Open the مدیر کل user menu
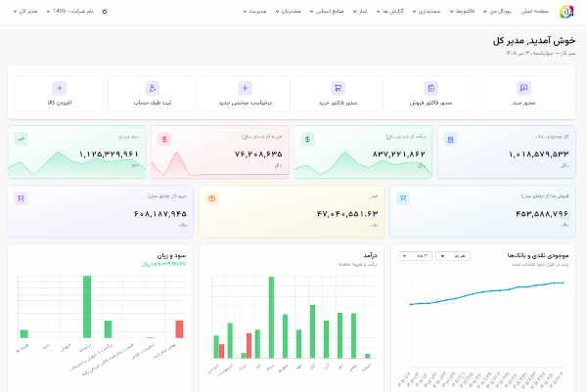This screenshot has width=587, height=392. point(25,11)
